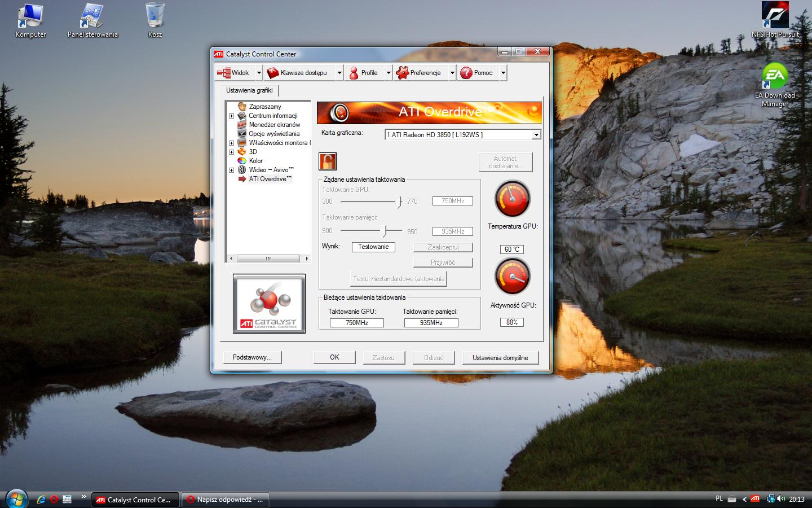Open Kosz recycle bin icon
The height and width of the screenshot is (508, 812).
click(x=155, y=21)
